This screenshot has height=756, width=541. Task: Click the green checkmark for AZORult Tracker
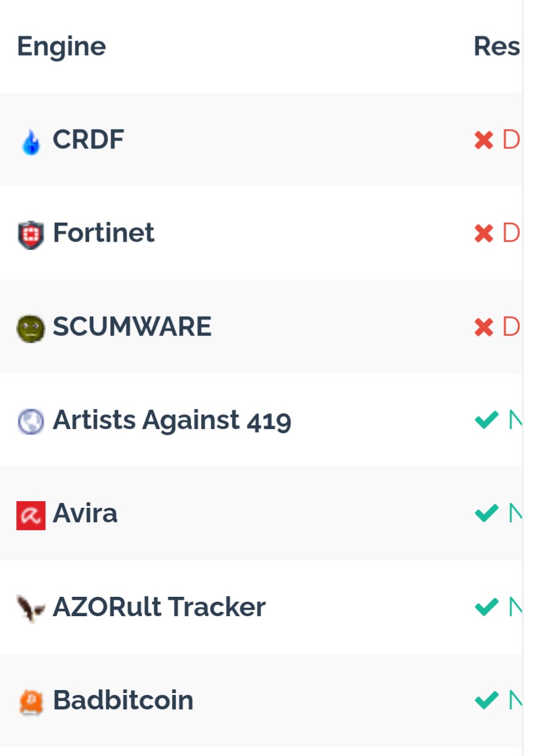pos(486,606)
